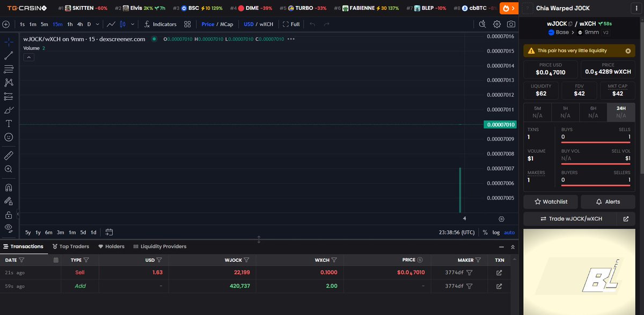Expand the transactions panel upward

513,247
